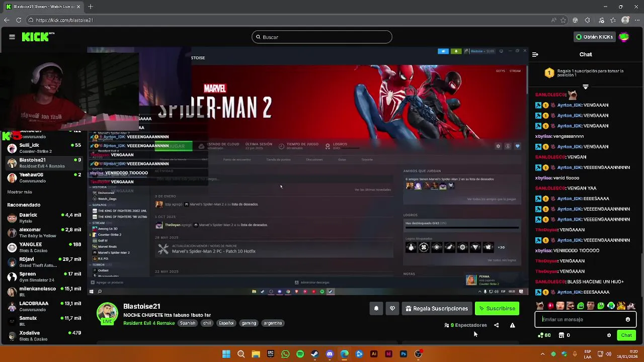Open the RDjavi recommended channel
Image resolution: width=644 pixels, height=362 pixels.
[x=44, y=262]
